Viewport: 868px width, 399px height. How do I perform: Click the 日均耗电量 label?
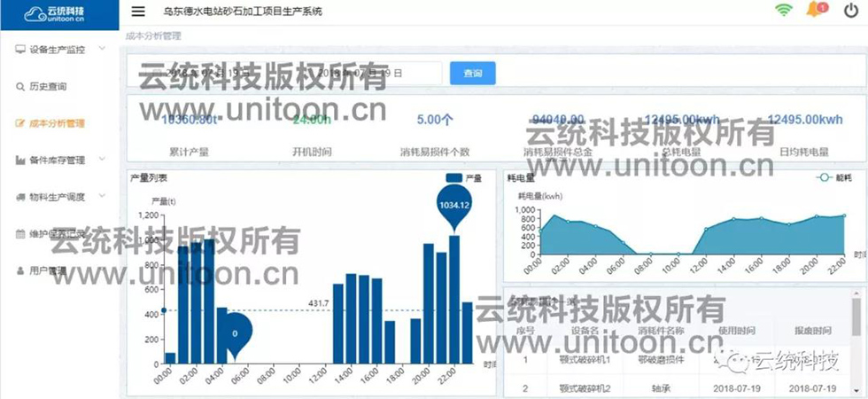[x=804, y=152]
